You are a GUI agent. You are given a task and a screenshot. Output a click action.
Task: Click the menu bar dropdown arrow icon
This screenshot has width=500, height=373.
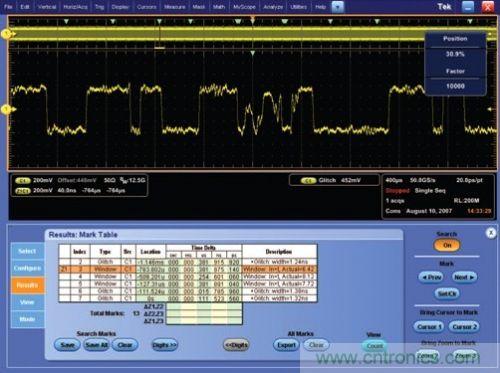pos(337,7)
